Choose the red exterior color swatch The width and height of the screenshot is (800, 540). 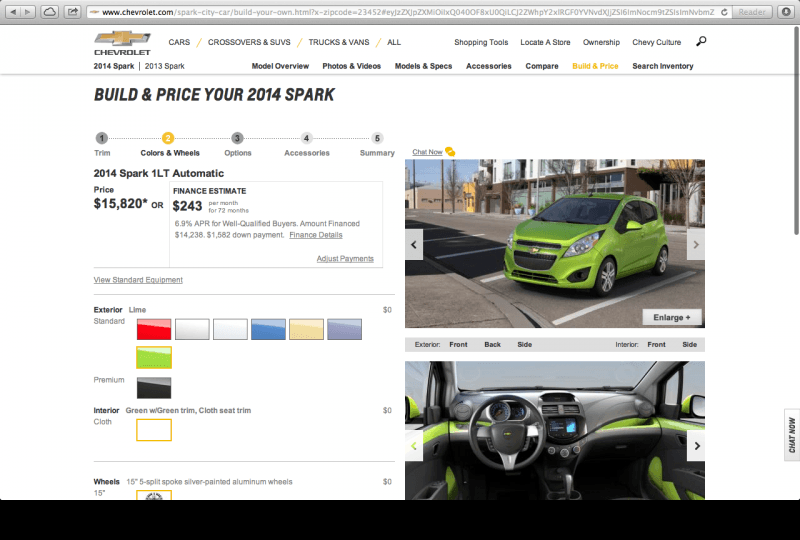pos(154,329)
